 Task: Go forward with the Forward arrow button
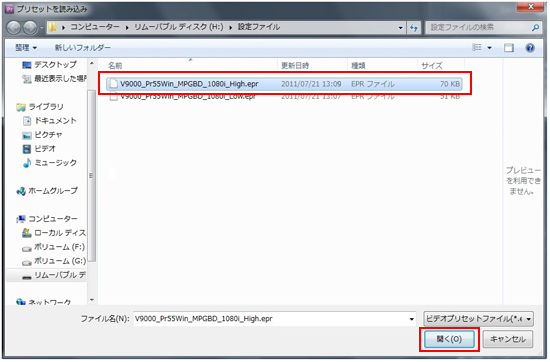(30, 28)
